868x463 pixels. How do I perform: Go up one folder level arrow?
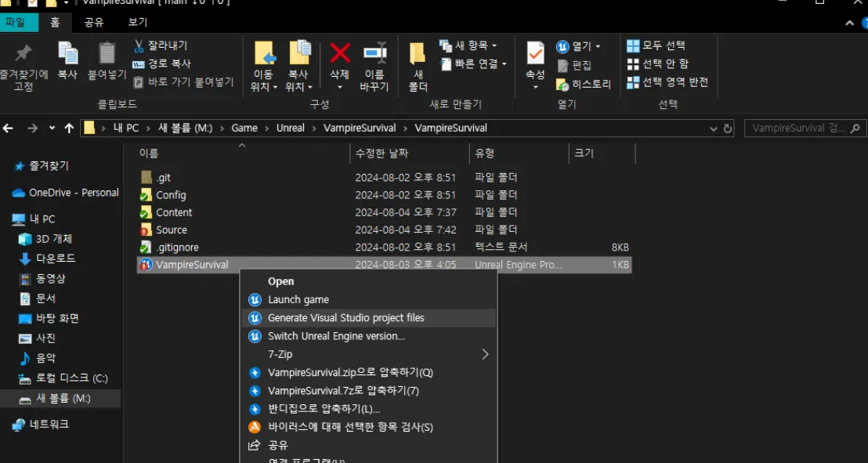pyautogui.click(x=69, y=128)
